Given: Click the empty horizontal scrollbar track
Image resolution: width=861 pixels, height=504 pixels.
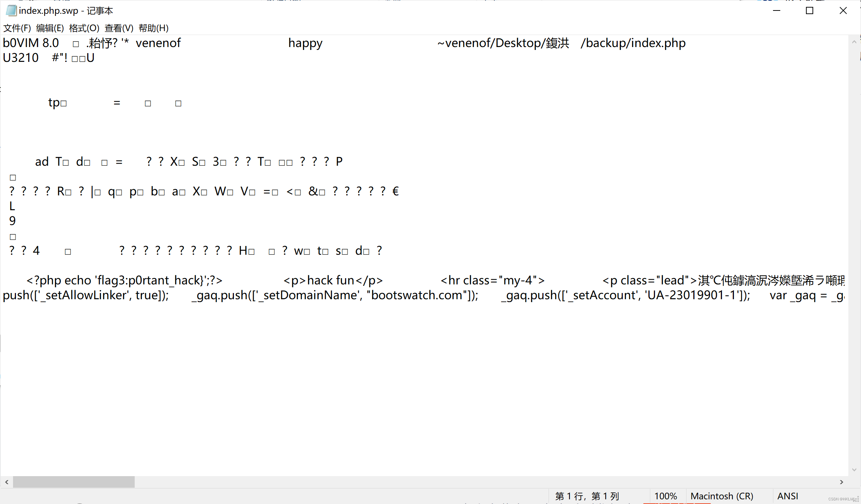Looking at the screenshot, I should 471,482.
